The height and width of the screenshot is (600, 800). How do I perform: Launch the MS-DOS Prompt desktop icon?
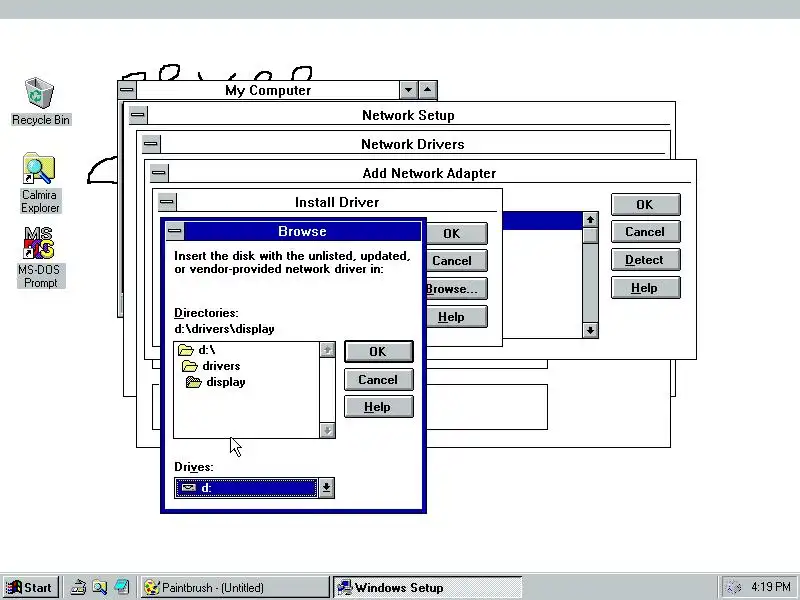click(x=39, y=243)
